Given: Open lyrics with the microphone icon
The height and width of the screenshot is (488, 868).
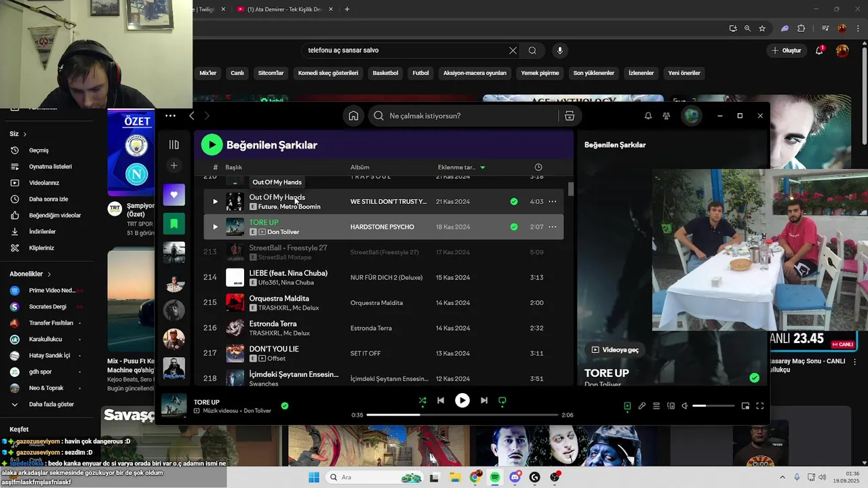Looking at the screenshot, I should pyautogui.click(x=642, y=406).
